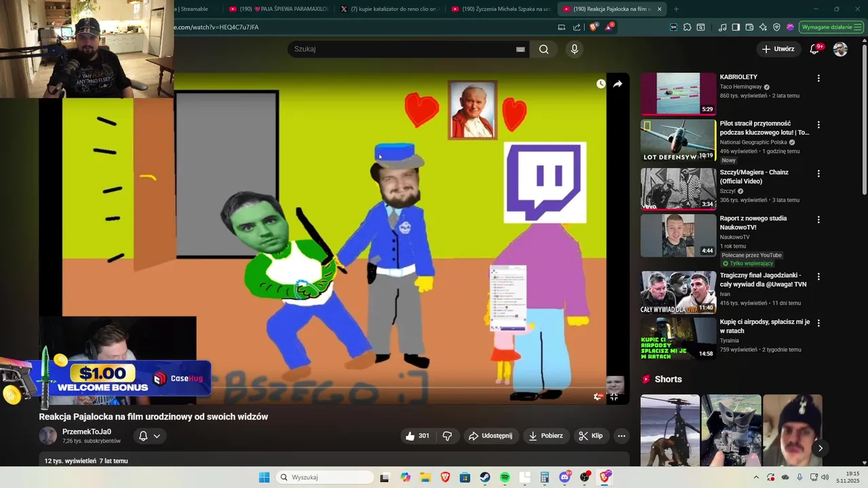Open the Brave Shields lion icon

593,27
